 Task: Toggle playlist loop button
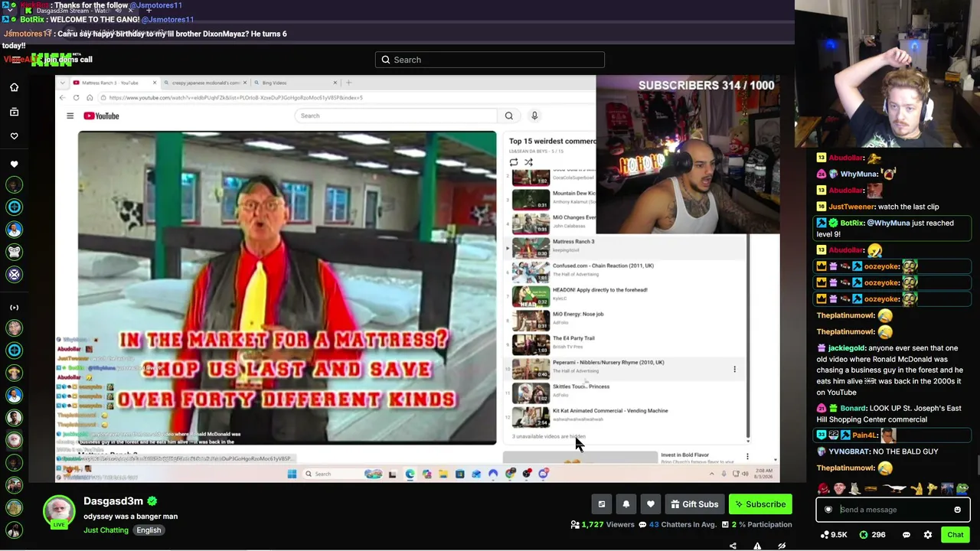point(514,162)
